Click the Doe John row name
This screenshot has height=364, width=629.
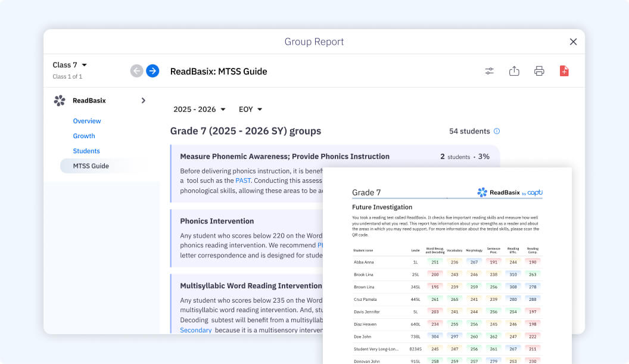coord(362,337)
